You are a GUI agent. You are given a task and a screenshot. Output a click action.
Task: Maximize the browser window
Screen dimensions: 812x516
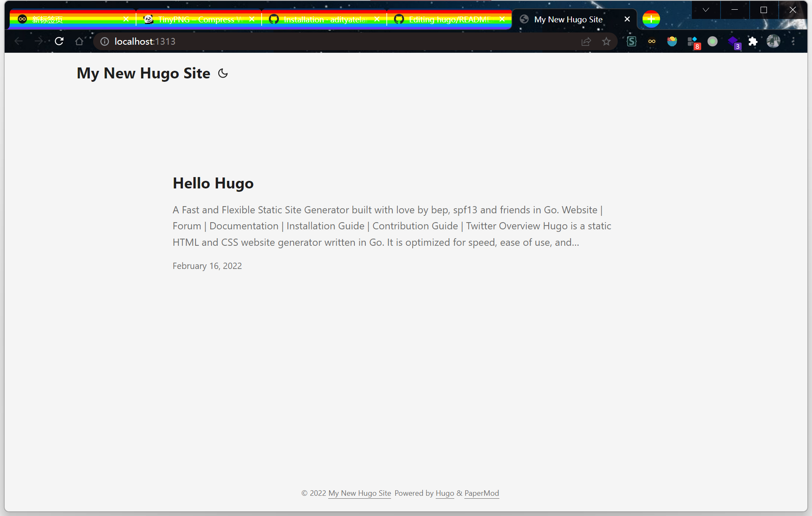[x=764, y=10]
